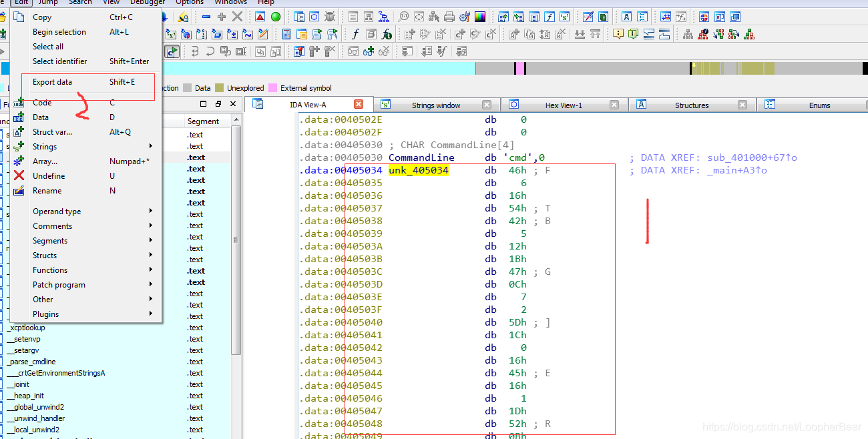This screenshot has width=868, height=439.
Task: Click the pin breakpoint list icon
Action: 298,51
